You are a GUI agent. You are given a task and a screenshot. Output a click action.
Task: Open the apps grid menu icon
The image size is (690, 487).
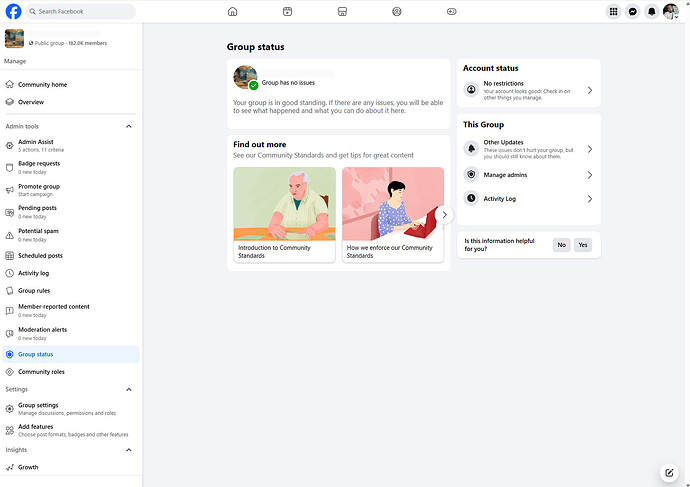614,12
